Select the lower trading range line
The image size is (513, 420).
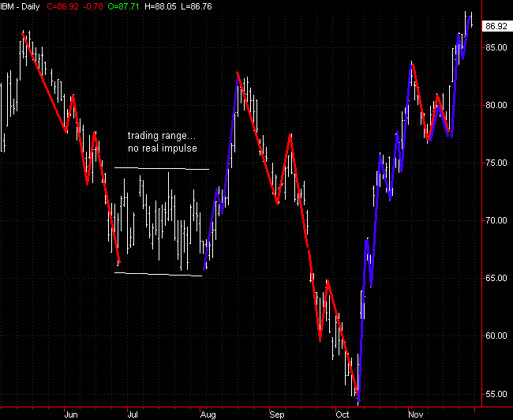(x=159, y=274)
